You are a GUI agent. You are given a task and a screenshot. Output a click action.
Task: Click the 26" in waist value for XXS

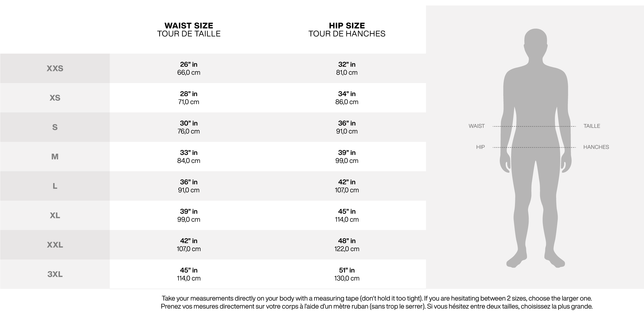tap(189, 64)
